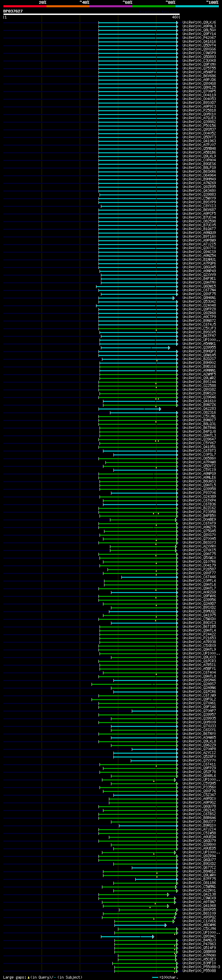Image resolution: width=222 pixels, height=980 pixels.
Task: Click the cyan alignment bar for UniRef100_Q9LKJ6
Action: 138,23
